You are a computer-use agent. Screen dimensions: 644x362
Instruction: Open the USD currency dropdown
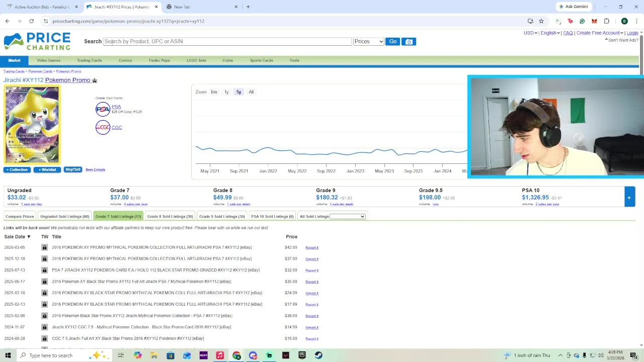tap(530, 33)
